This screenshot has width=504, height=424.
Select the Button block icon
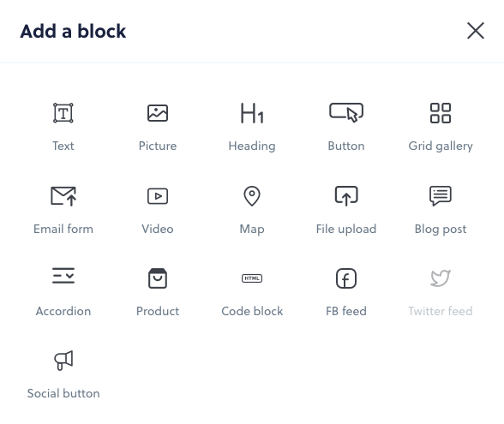click(x=346, y=112)
